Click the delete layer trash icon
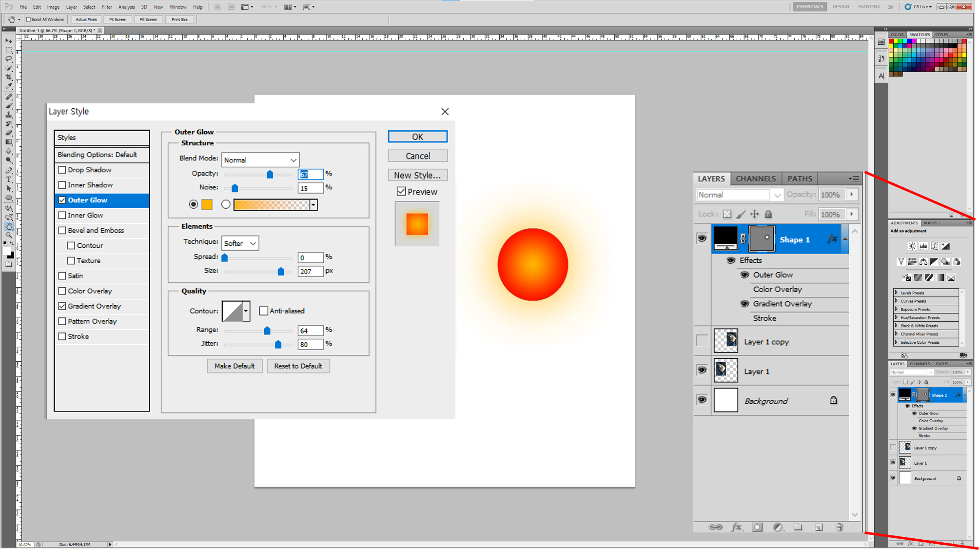This screenshot has height=550, width=980. click(840, 527)
